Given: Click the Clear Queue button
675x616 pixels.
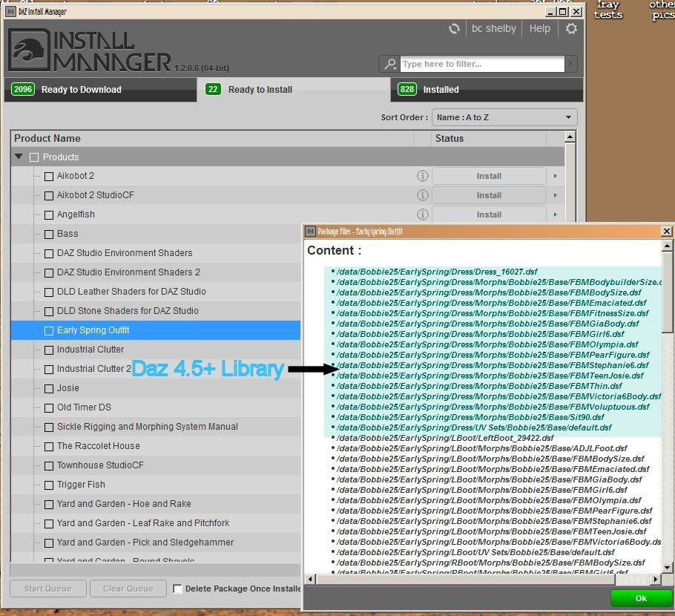Looking at the screenshot, I should (128, 589).
